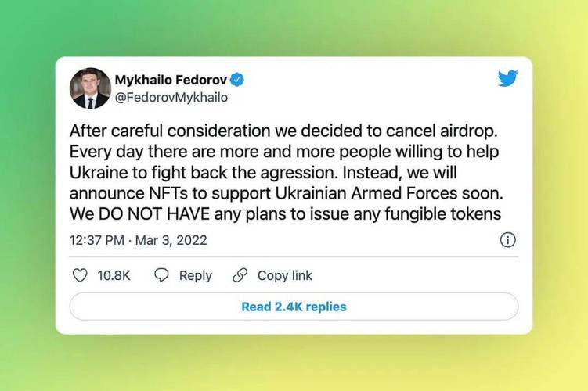Image resolution: width=588 pixels, height=391 pixels.
Task: Open the 12:37 PM tweet time
Action: (97, 240)
